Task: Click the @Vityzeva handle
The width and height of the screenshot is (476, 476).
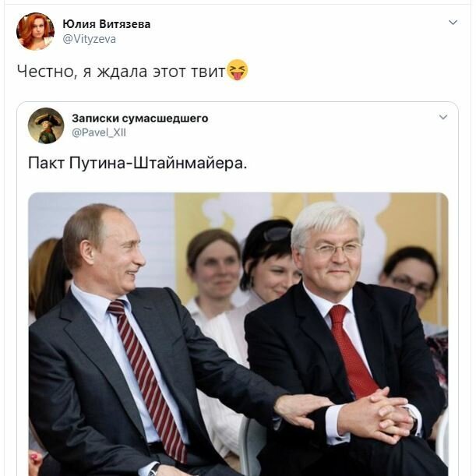Action: pyautogui.click(x=89, y=39)
